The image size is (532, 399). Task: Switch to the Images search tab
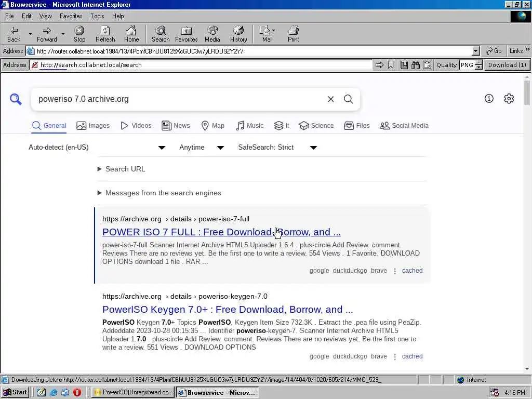coord(93,126)
